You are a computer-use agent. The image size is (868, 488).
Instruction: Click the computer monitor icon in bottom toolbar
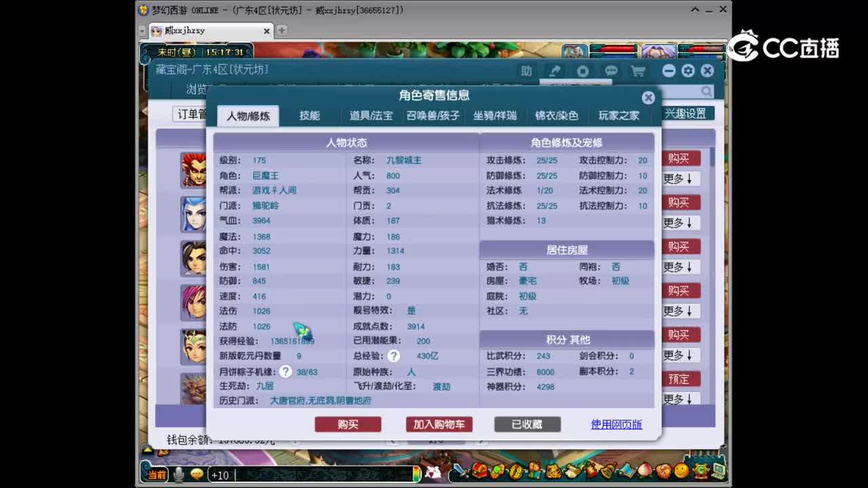click(718, 470)
